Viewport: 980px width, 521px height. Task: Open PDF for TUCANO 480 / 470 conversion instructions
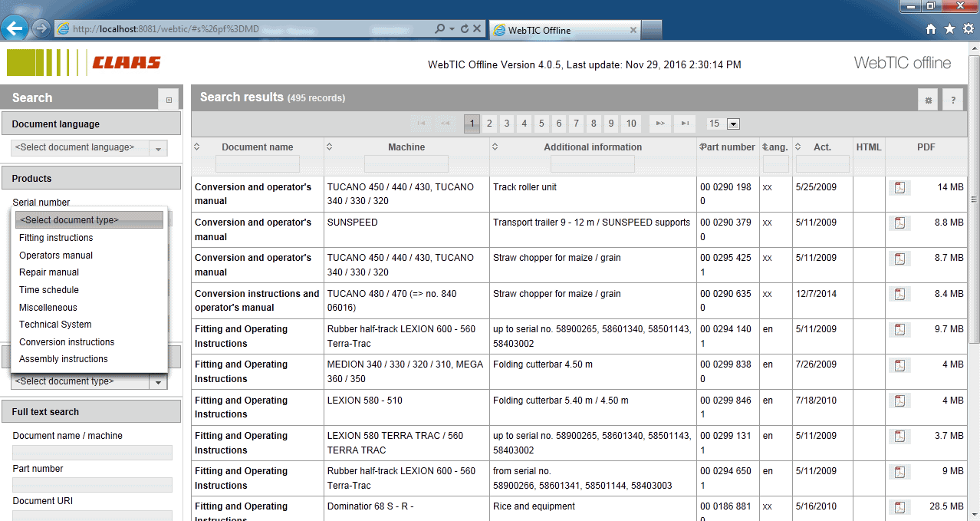899,295
